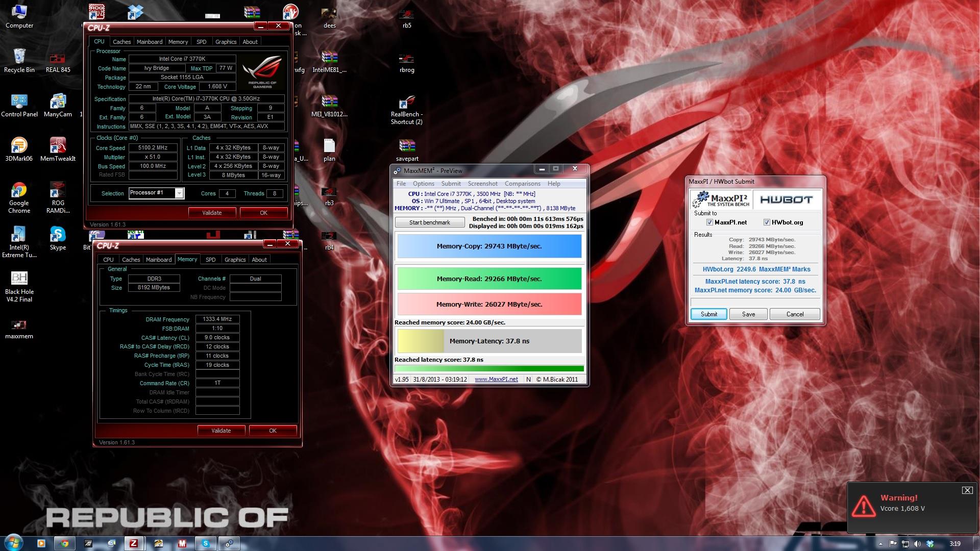Open the Control Panel desktop icon
980x551 pixels.
pos(19,106)
